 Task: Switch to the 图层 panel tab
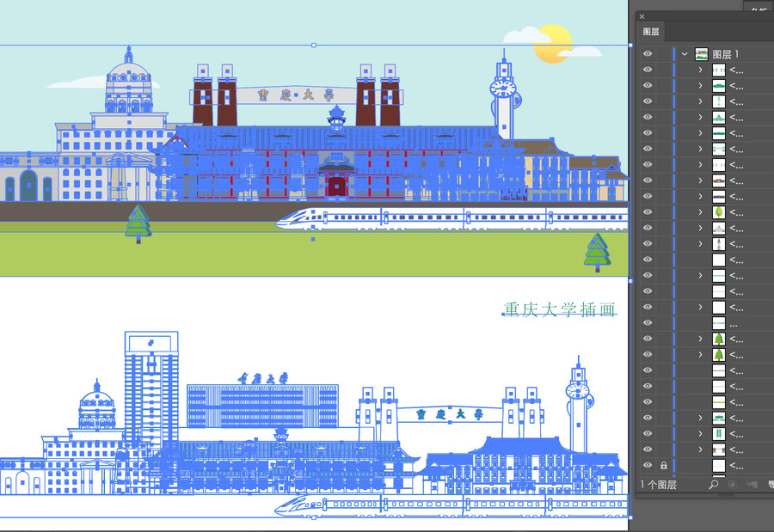651,32
